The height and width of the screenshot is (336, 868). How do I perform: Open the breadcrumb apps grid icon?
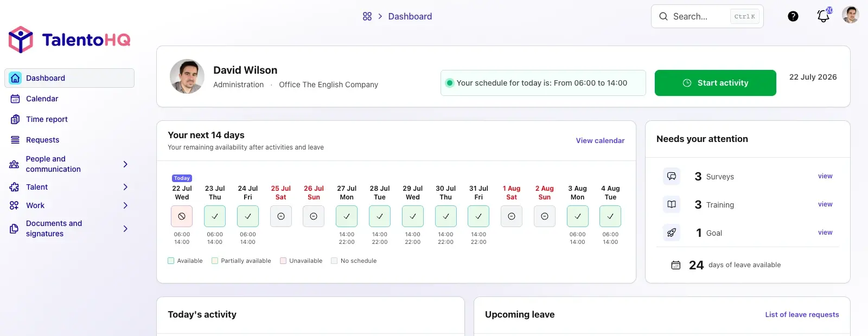tap(367, 16)
